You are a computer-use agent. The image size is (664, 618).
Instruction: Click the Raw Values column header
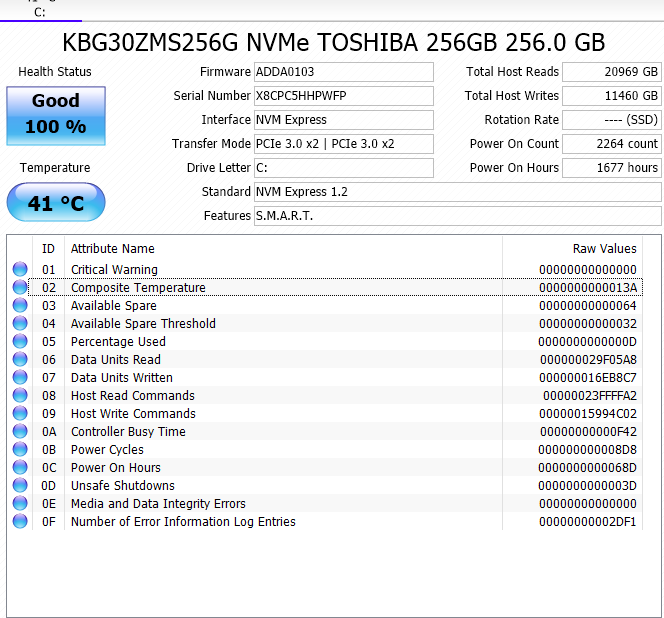pyautogui.click(x=604, y=249)
